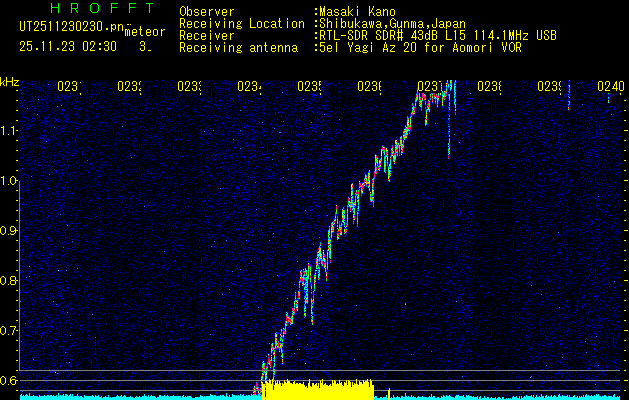Click the 1.0 kHz frequency axis label
629x400 pixels.
click(x=9, y=181)
